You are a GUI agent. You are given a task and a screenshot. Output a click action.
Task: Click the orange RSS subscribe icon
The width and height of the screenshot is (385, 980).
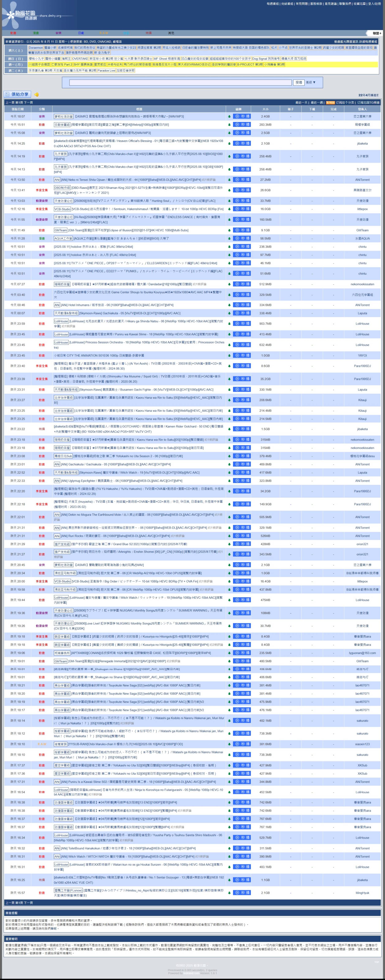click(x=330, y=103)
